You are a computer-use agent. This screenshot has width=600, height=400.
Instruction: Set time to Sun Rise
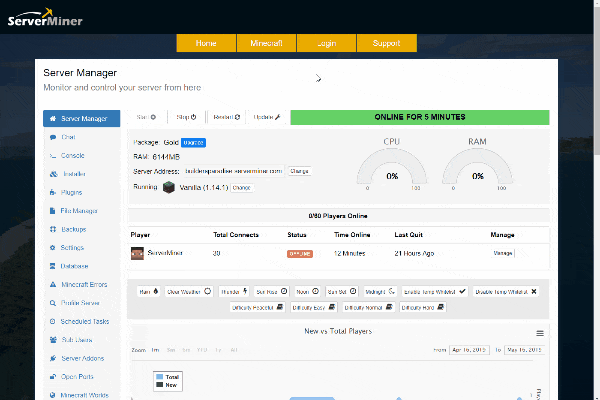pyautogui.click(x=271, y=292)
